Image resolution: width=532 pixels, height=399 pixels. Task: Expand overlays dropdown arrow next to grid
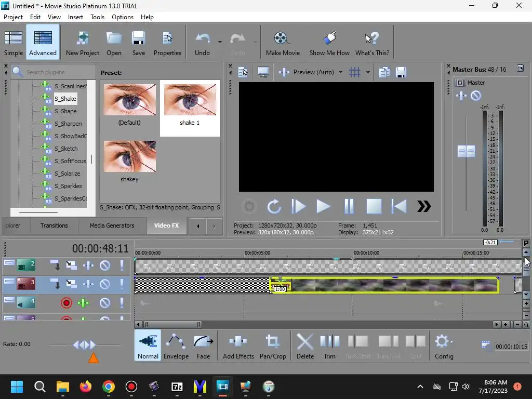(x=368, y=72)
